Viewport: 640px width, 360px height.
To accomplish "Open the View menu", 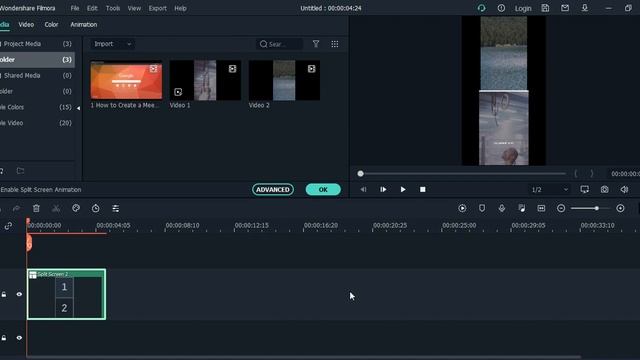I will coord(134,8).
